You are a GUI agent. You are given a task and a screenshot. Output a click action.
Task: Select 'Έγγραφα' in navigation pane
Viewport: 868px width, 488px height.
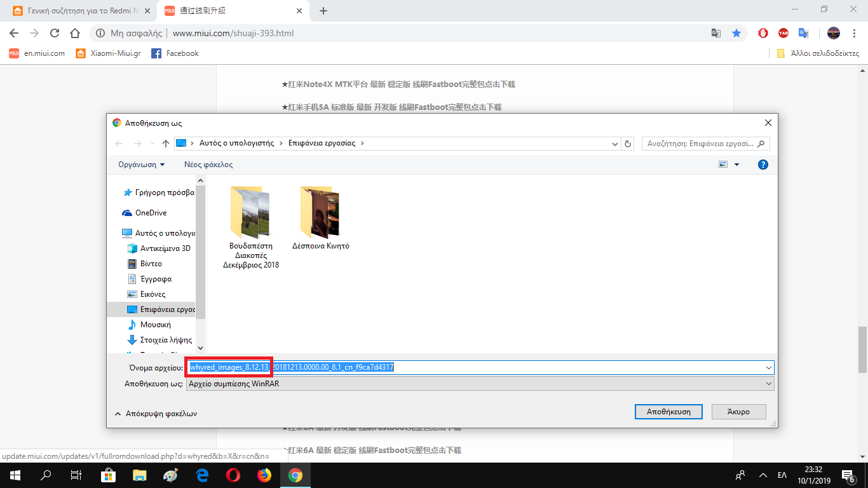(x=150, y=279)
